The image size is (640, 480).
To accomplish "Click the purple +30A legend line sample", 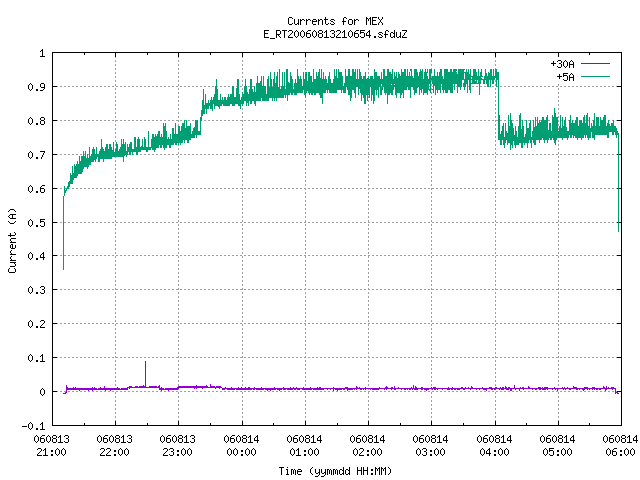I will click(595, 64).
